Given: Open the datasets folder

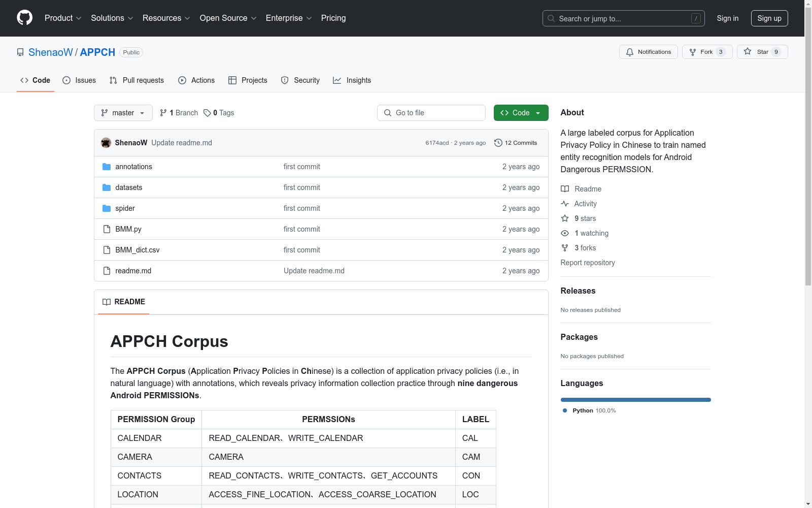Looking at the screenshot, I should (x=129, y=187).
